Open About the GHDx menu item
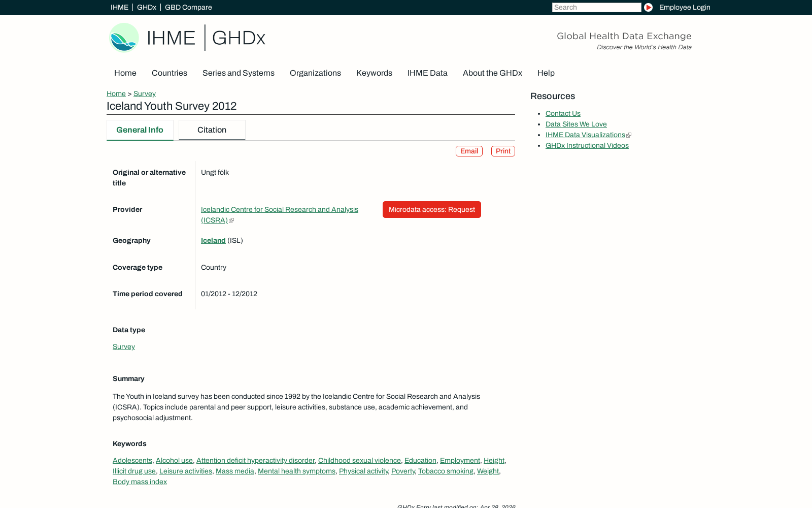This screenshot has width=812, height=508. tap(492, 73)
